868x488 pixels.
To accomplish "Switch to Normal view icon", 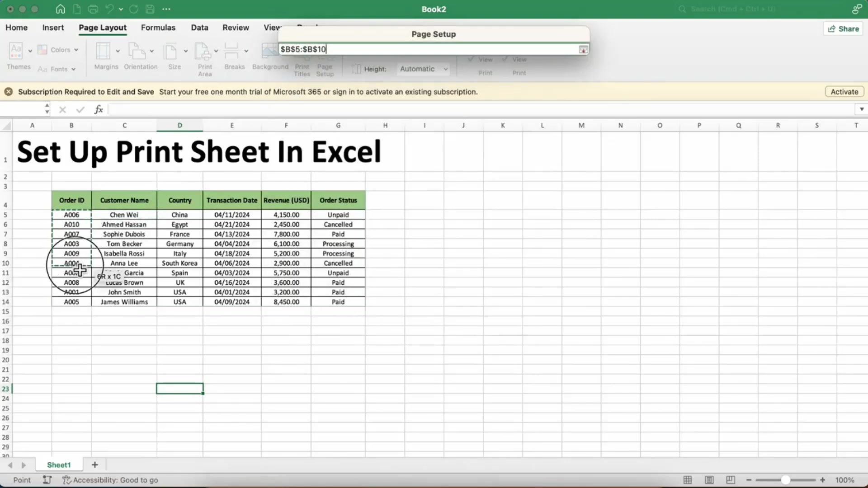I will [x=688, y=480].
